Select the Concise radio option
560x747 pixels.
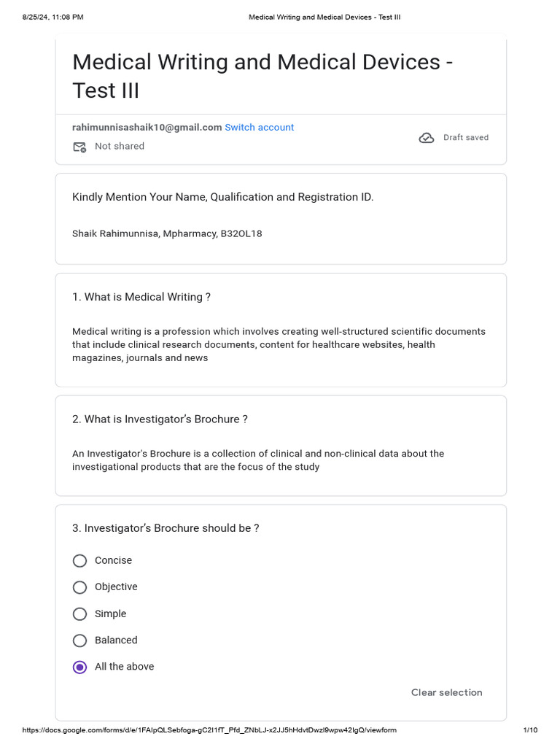(x=79, y=561)
